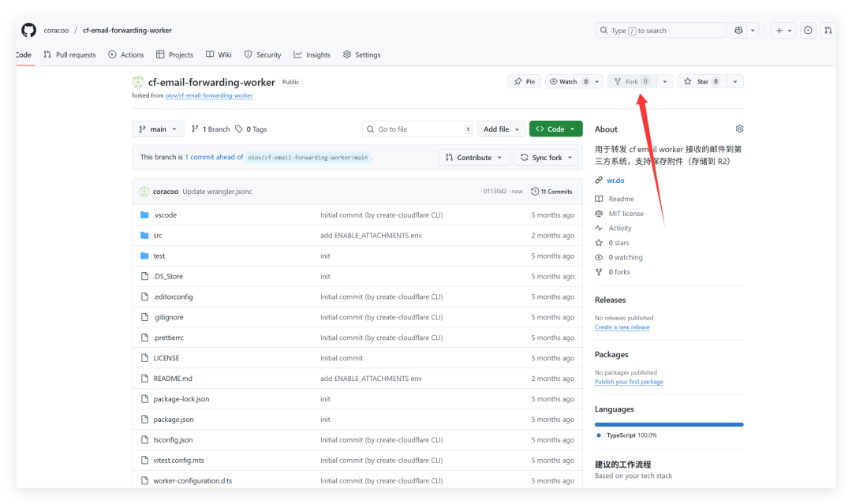The width and height of the screenshot is (852, 504).
Task: Open the wr.do website link
Action: 615,181
